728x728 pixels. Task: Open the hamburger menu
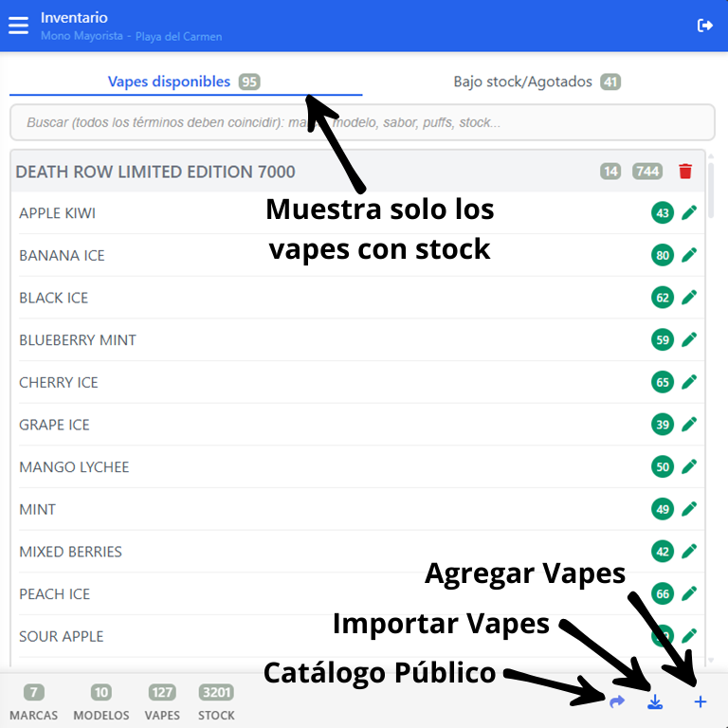click(19, 26)
